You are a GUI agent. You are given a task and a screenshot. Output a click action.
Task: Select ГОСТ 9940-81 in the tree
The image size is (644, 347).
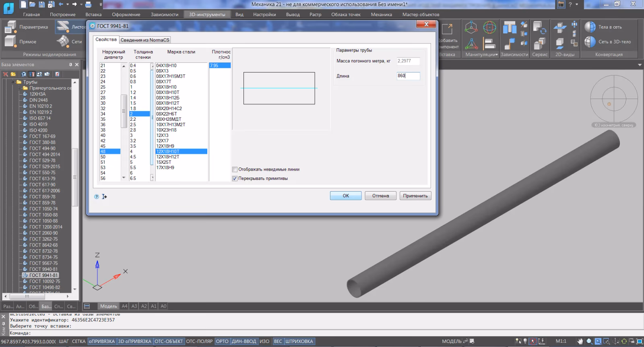43,269
